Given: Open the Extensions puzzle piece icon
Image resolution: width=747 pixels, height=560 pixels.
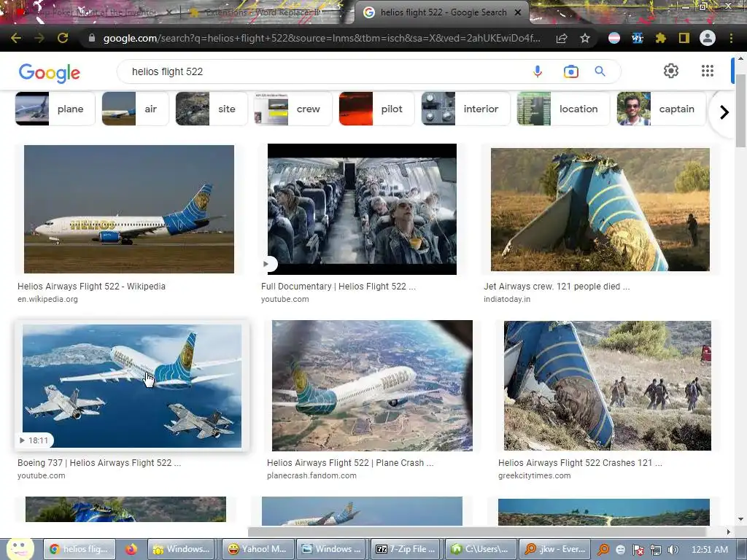Looking at the screenshot, I should (x=661, y=38).
